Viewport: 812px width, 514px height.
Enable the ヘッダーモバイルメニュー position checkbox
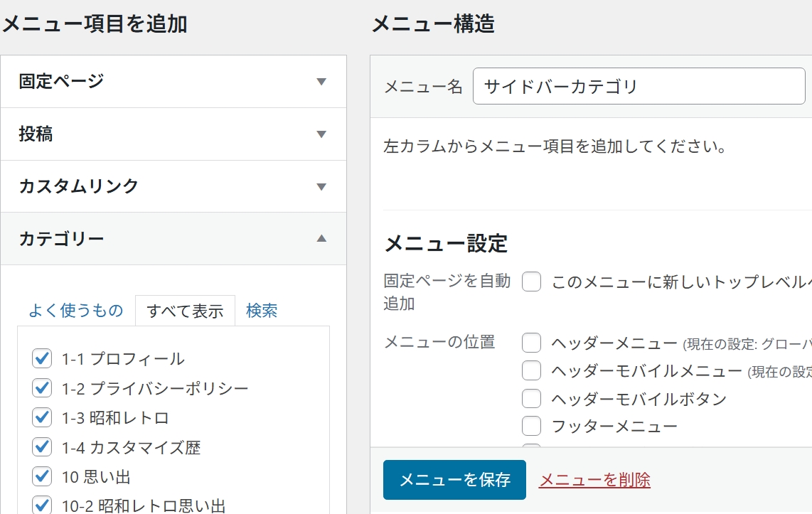(530, 370)
